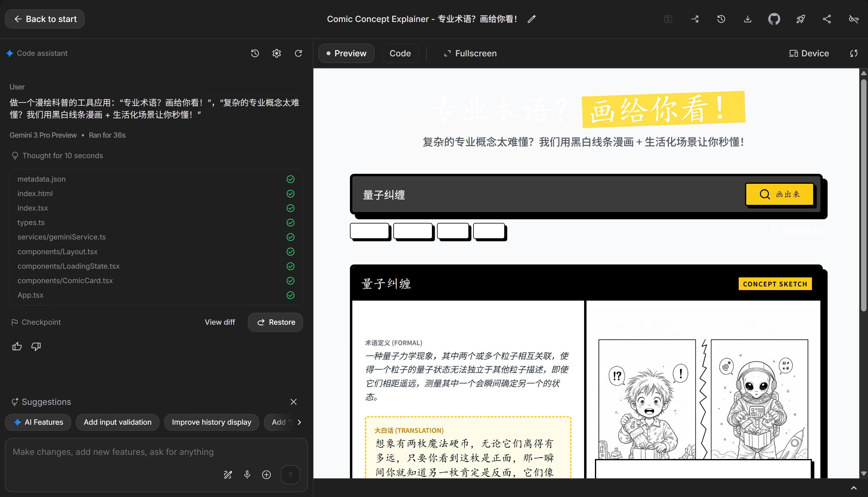
Task: Click the AI Features suggestion chip
Action: pyautogui.click(x=38, y=422)
